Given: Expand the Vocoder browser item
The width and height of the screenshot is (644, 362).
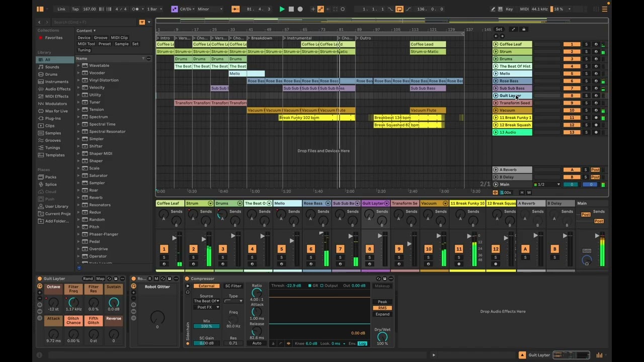Looking at the screenshot, I should (x=78, y=73).
